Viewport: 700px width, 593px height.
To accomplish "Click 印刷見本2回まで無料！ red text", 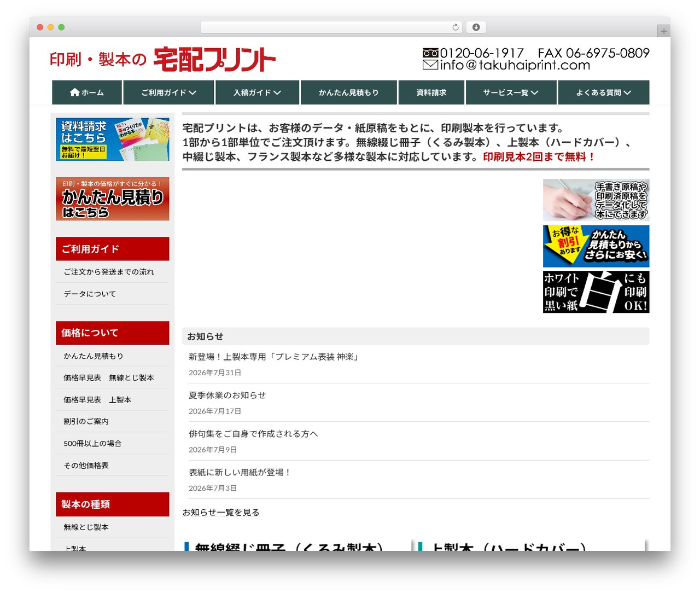I will pyautogui.click(x=539, y=157).
